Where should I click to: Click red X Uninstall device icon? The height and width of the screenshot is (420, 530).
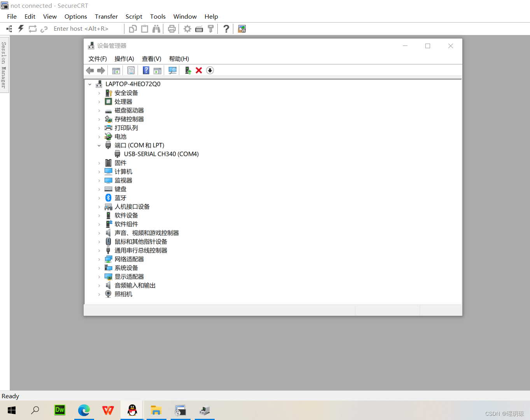199,70
